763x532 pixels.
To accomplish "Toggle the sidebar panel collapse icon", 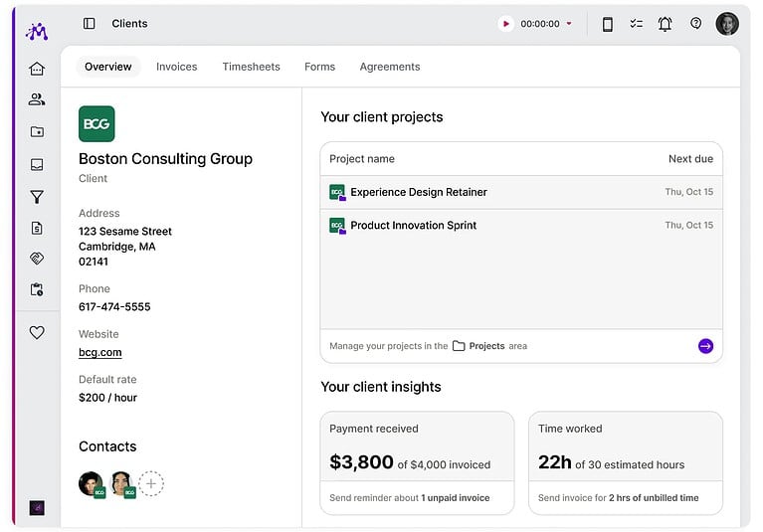I will tap(90, 23).
